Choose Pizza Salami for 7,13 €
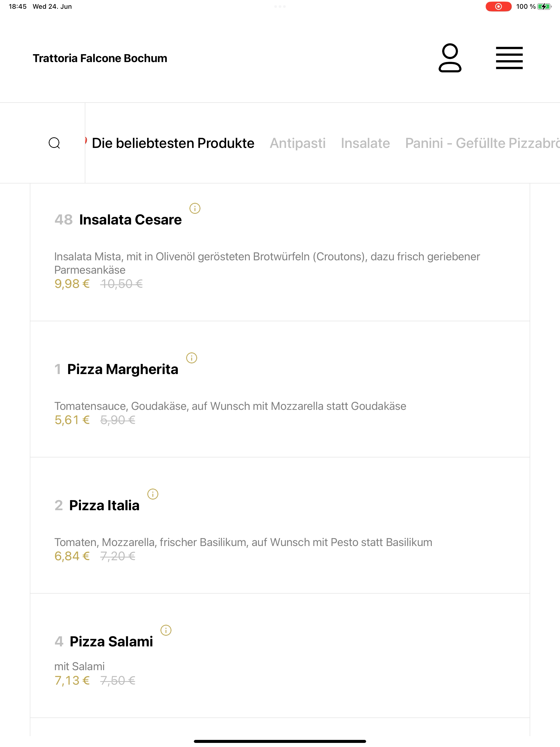 coord(280,655)
